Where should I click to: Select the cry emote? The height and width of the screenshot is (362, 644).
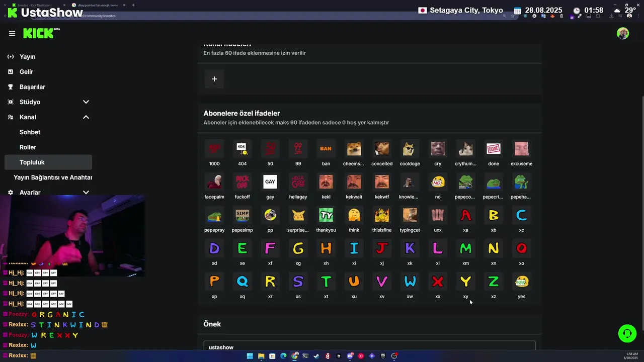coord(438,149)
